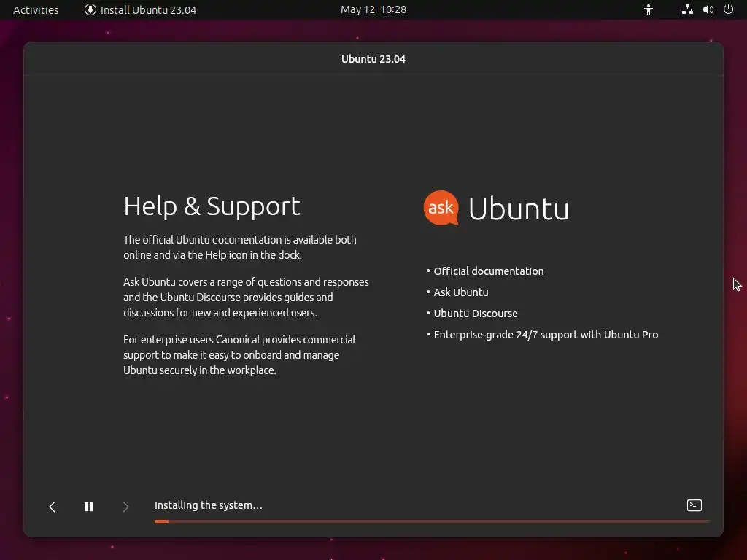
Task: Click the large 'Ubuntu' wordmark beside ask logo
Action: (x=519, y=209)
